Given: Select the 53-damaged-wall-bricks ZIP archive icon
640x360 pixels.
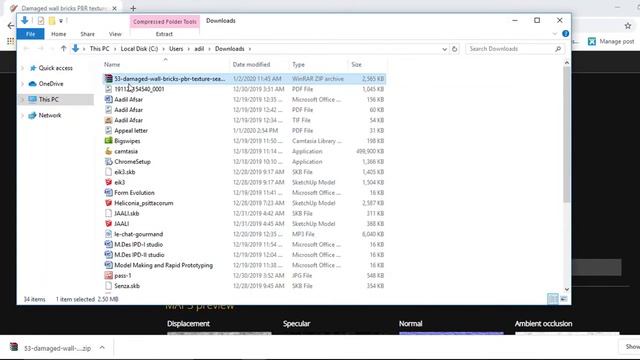Looking at the screenshot, I should tap(108, 78).
